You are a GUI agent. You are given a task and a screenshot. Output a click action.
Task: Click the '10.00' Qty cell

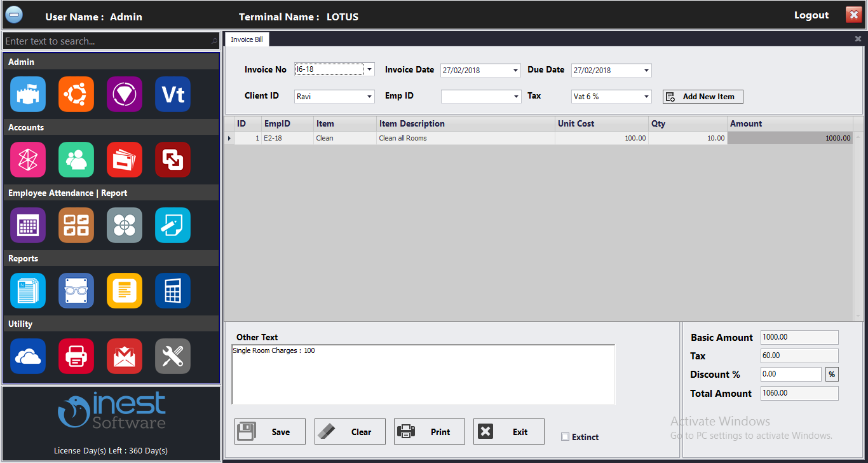pyautogui.click(x=688, y=138)
